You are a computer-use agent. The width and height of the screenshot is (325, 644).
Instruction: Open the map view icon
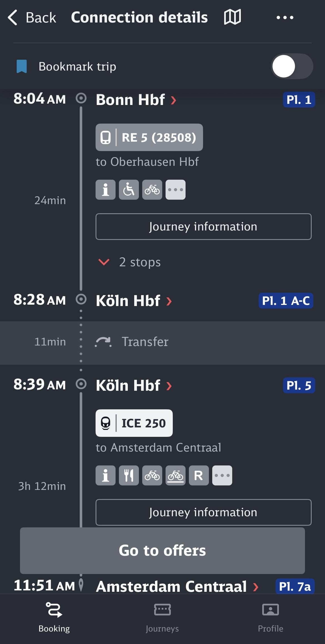coord(232,17)
